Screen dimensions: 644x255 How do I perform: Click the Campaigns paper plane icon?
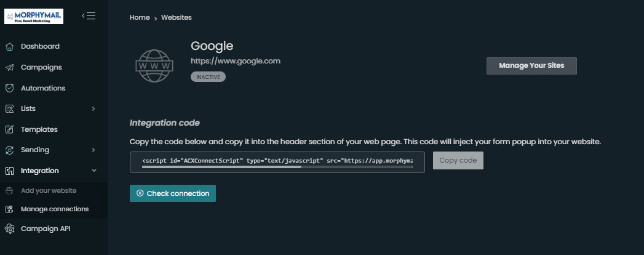click(9, 68)
